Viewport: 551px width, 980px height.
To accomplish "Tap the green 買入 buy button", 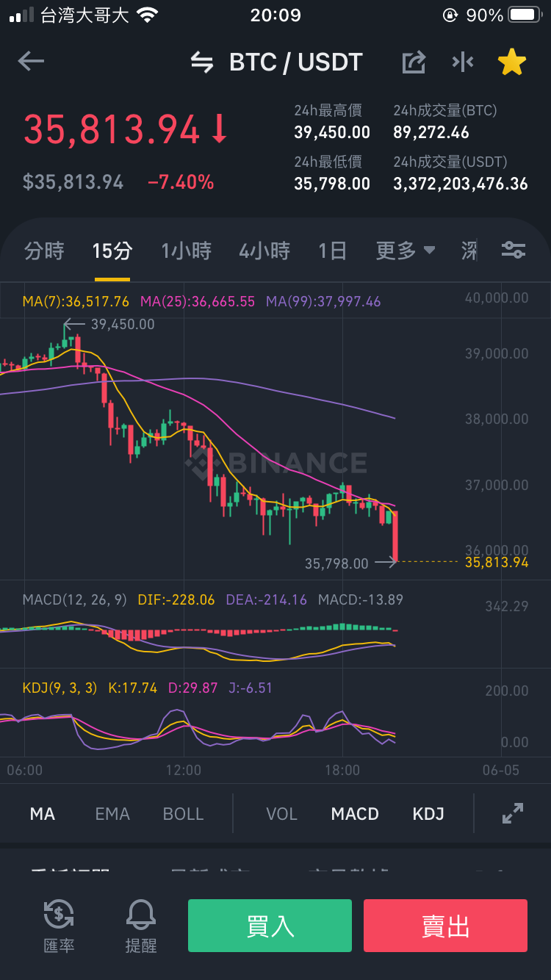I will tap(270, 926).
